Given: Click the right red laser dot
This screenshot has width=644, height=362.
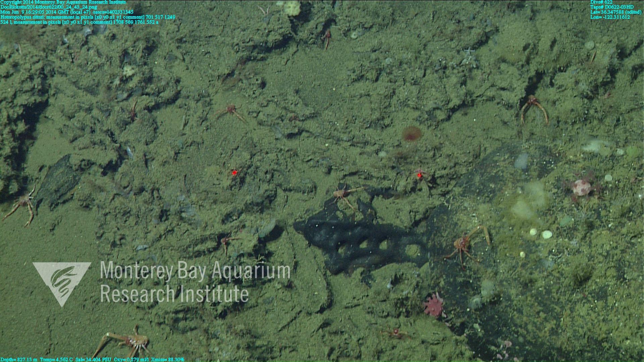Looking at the screenshot, I should coord(419,175).
